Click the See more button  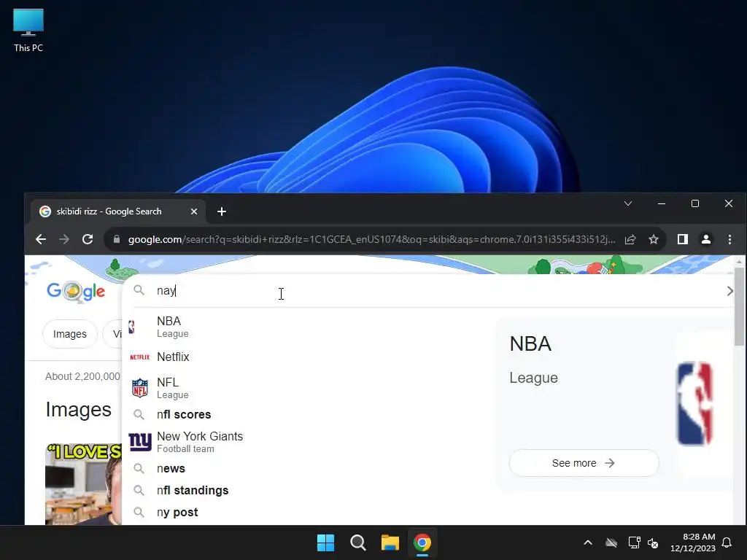coord(584,463)
